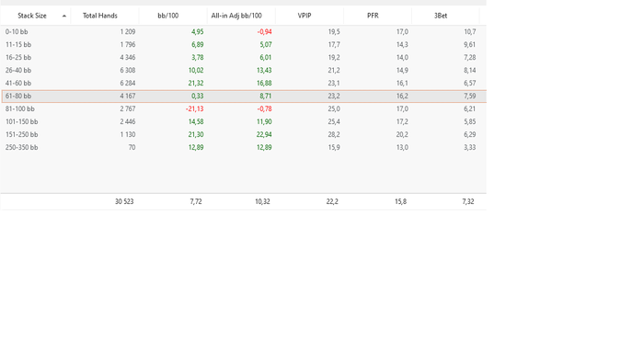644x362 pixels.
Task: Sort by the Total Hands column
Action: click(x=99, y=16)
